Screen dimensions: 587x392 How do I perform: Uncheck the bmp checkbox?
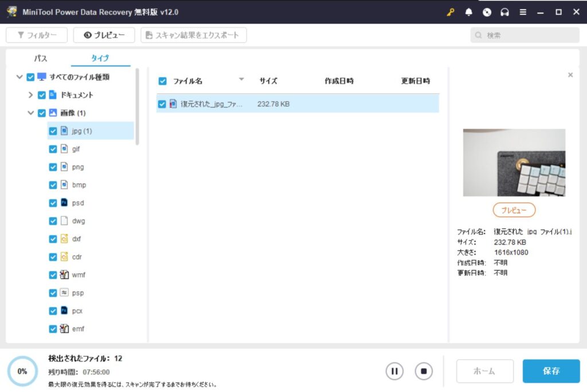tap(53, 185)
